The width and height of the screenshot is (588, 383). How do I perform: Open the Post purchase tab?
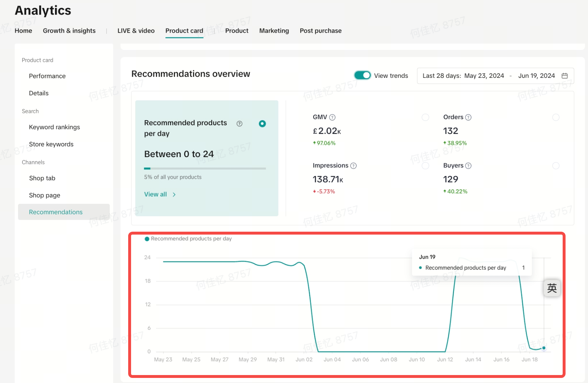click(320, 31)
